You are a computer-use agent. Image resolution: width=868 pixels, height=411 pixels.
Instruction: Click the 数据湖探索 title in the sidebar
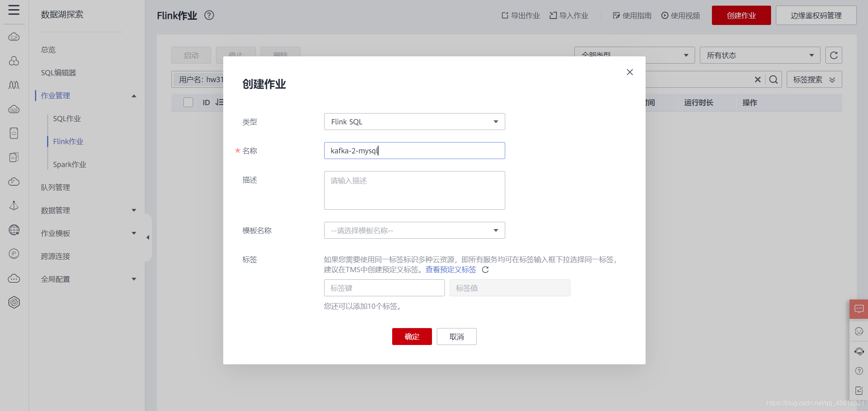pyautogui.click(x=62, y=14)
